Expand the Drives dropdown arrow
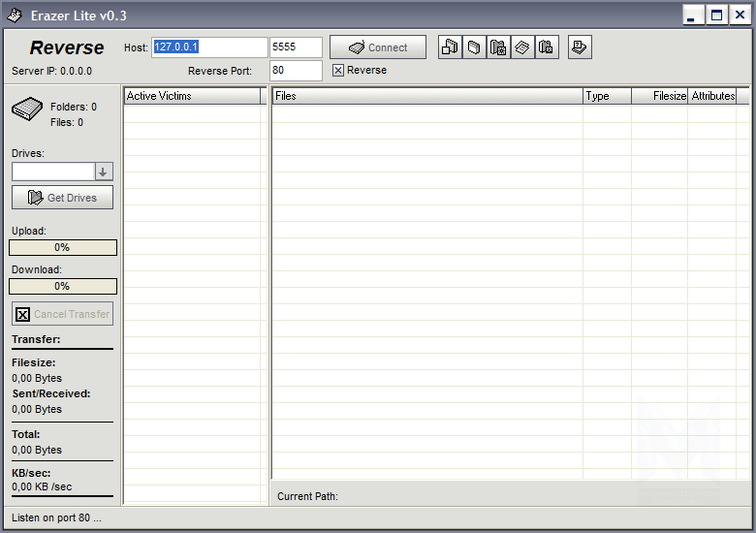Screen dimensions: 756x533 (x=103, y=172)
